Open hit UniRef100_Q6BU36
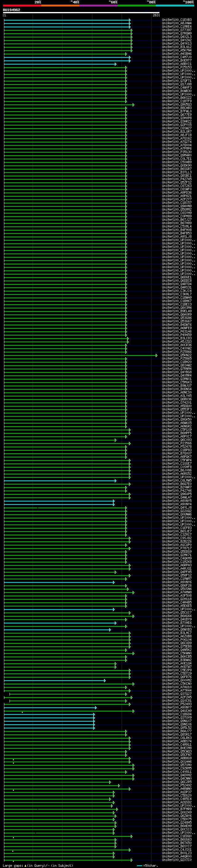197x868 pixels. point(177,399)
